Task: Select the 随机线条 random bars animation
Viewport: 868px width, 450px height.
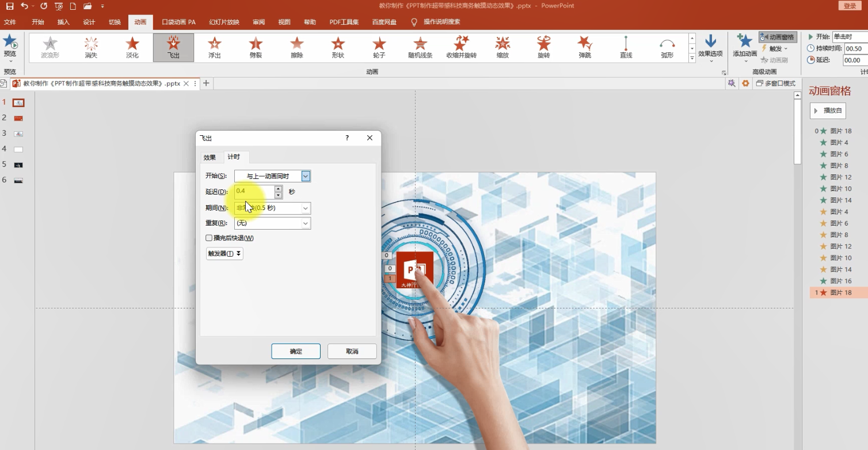Action: (x=420, y=47)
